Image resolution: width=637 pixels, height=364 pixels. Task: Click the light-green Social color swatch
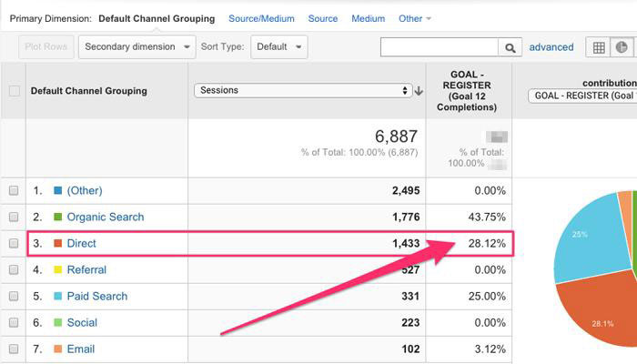(57, 322)
